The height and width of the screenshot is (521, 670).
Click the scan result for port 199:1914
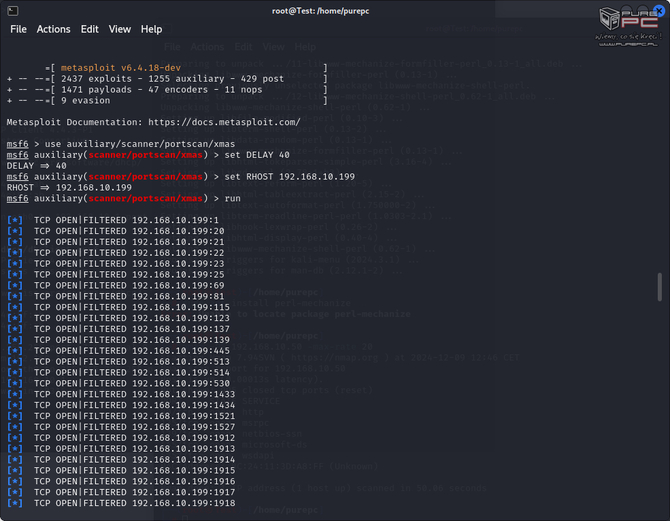(x=121, y=460)
